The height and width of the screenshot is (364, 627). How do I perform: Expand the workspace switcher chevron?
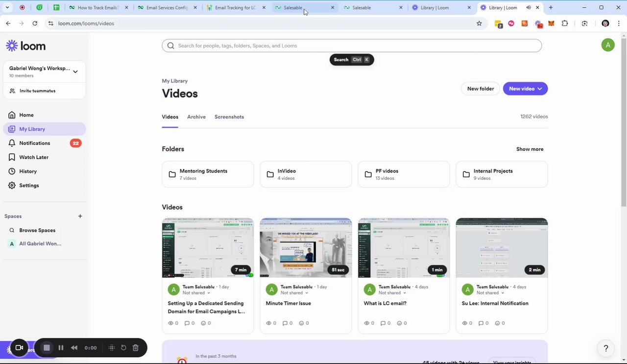75,72
